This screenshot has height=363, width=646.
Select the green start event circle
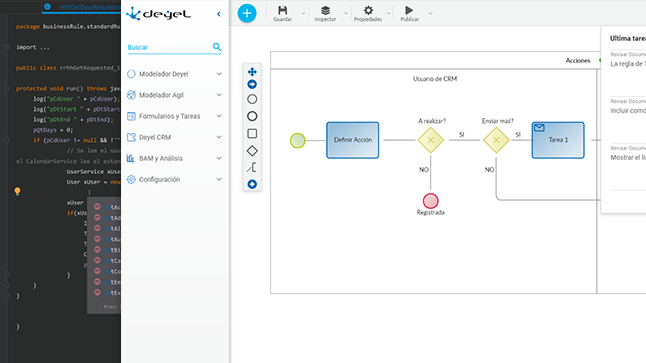(297, 141)
